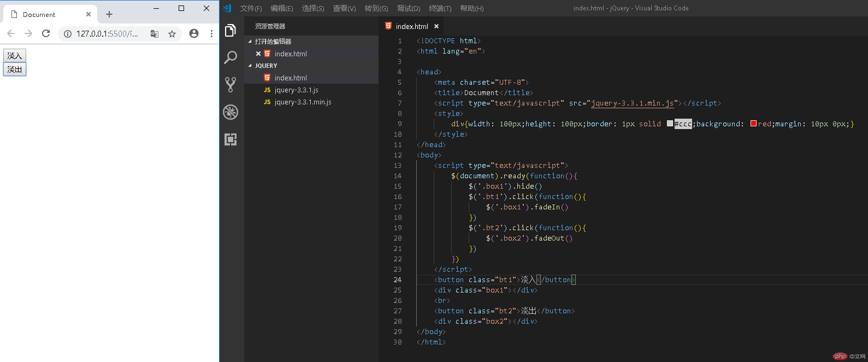The image size is (868, 362).
Task: Collapse the JQUERY folder section
Action: [x=250, y=66]
